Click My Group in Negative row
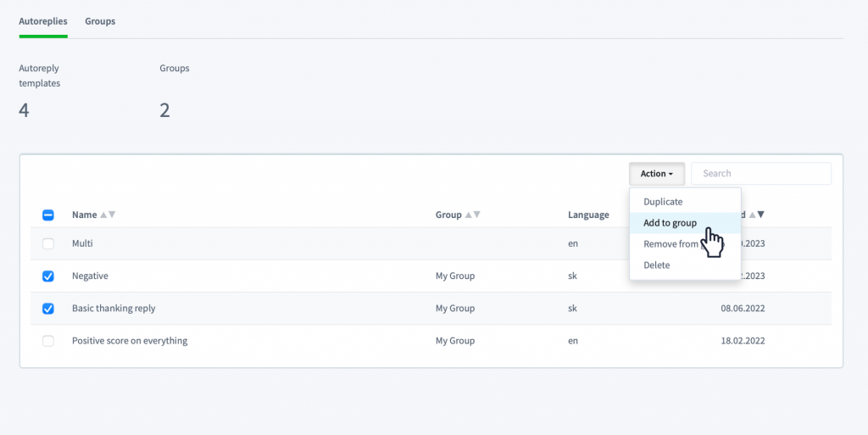The height and width of the screenshot is (435, 868). [x=455, y=276]
